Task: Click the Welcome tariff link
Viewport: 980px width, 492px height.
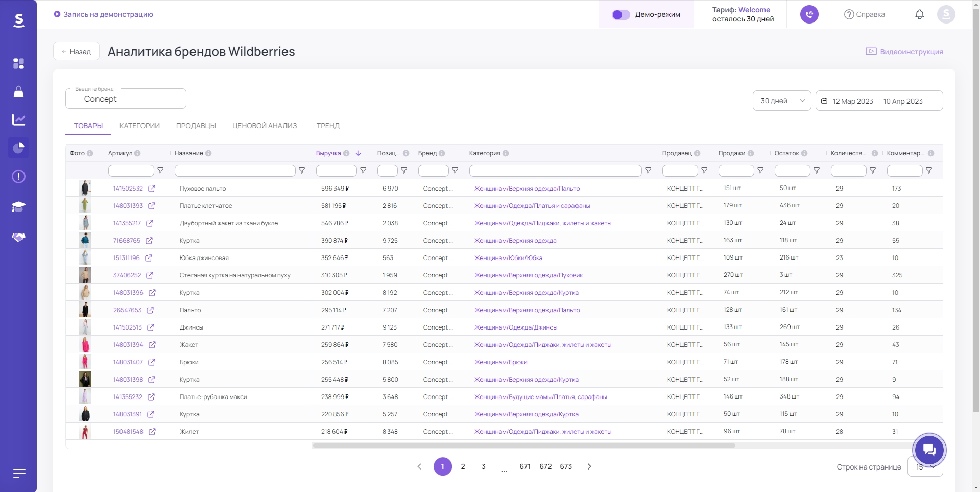Action: pyautogui.click(x=754, y=10)
